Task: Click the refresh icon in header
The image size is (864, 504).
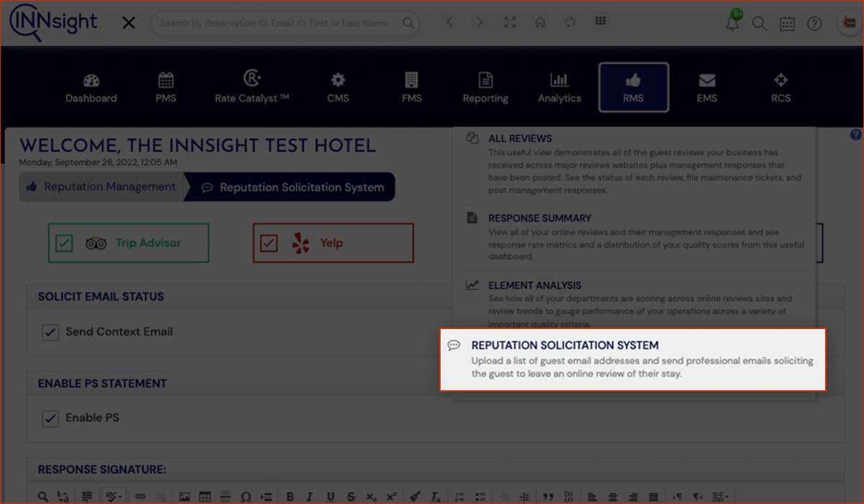Action: coord(570,22)
